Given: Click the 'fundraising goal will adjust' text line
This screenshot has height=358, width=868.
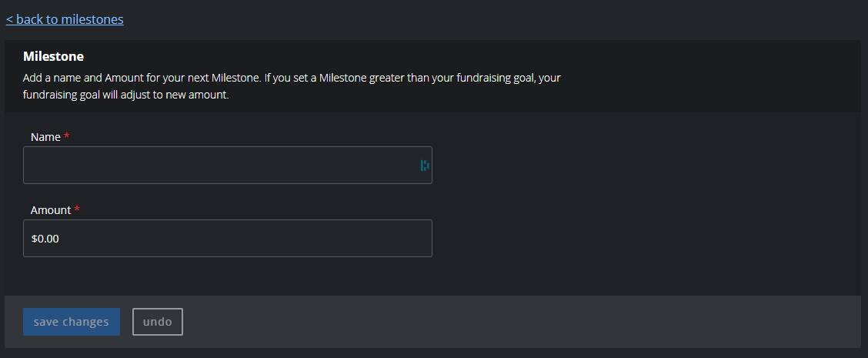Looking at the screenshot, I should [125, 95].
